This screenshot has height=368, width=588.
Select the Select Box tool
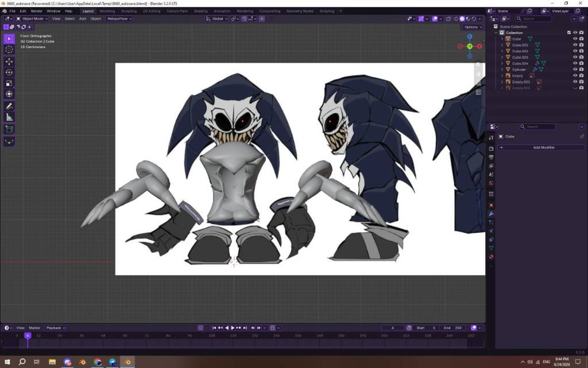(x=9, y=39)
